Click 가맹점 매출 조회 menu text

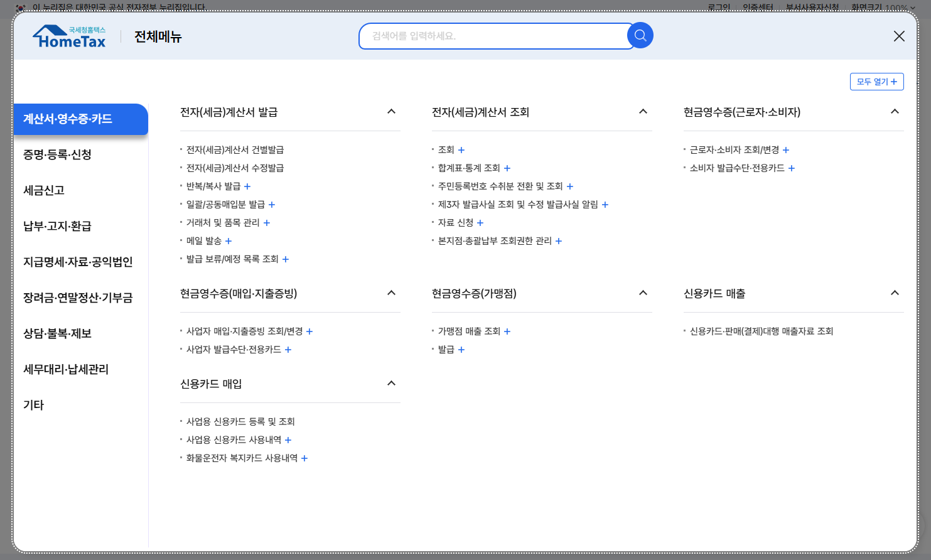[x=469, y=331]
